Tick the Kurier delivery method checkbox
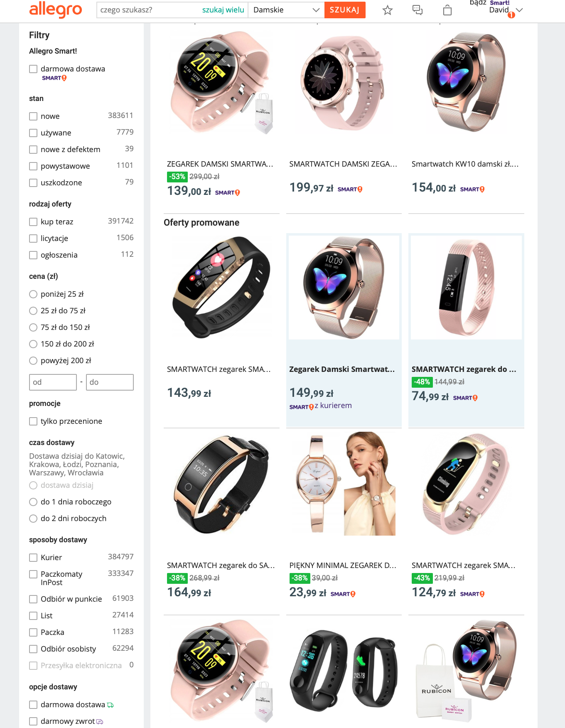This screenshot has width=565, height=728. [33, 558]
